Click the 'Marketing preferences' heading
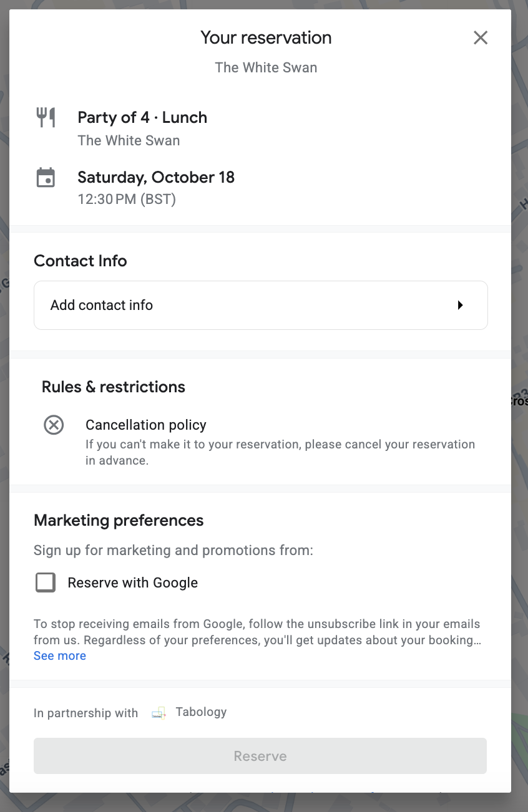 coord(119,520)
